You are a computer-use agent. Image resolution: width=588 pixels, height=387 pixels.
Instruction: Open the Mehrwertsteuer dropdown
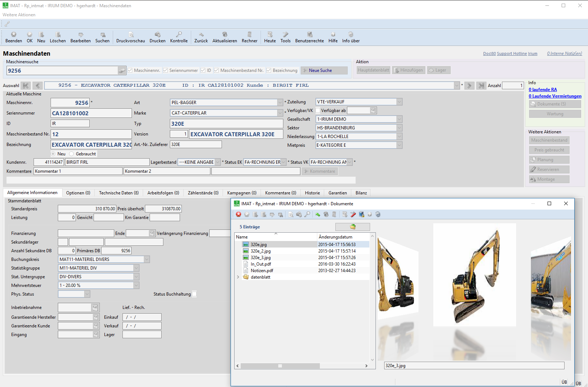point(137,285)
